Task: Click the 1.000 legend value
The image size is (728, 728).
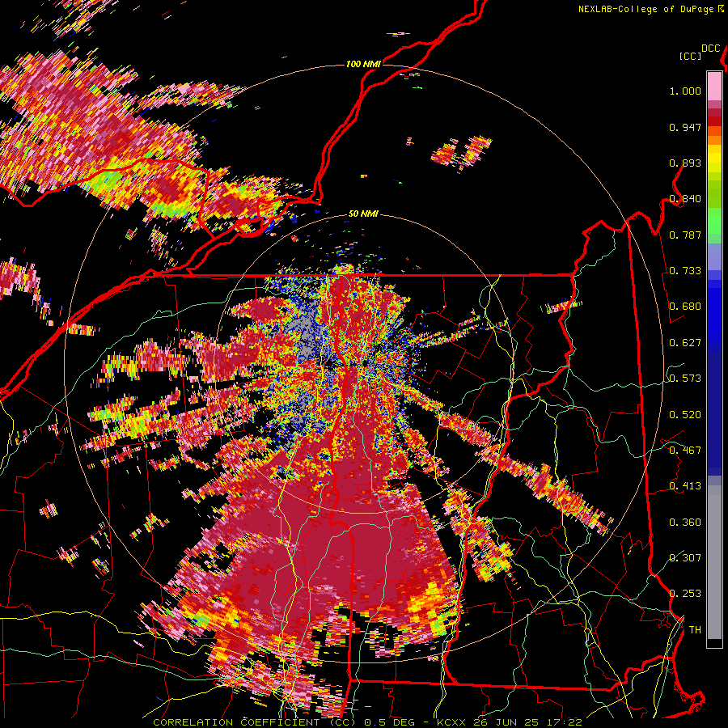Action: (x=685, y=91)
